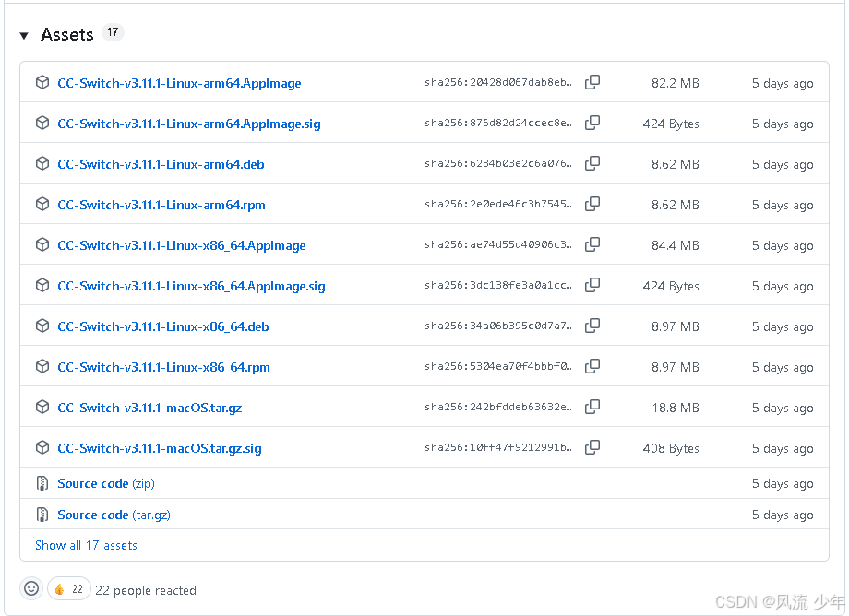Screen dimensions: 849x616
Task: Collapse the Assets section triangle
Action: [24, 36]
